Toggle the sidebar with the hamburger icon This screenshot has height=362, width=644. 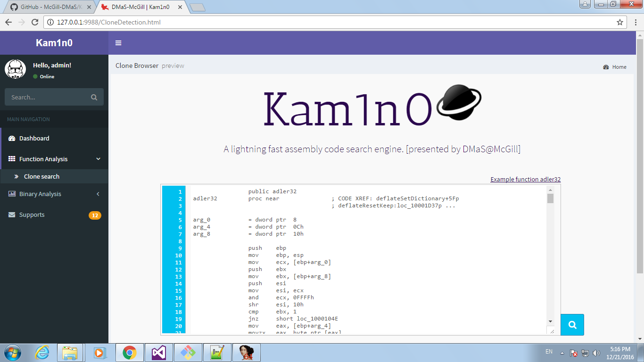[118, 43]
